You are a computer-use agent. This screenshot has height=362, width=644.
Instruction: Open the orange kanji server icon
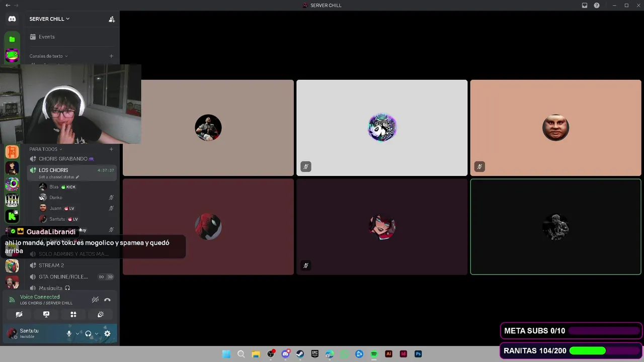click(x=12, y=151)
